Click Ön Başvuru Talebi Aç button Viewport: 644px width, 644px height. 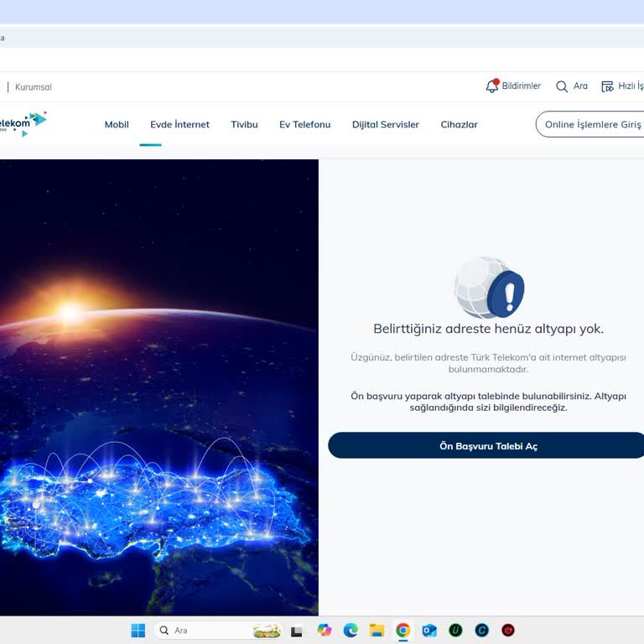point(486,445)
